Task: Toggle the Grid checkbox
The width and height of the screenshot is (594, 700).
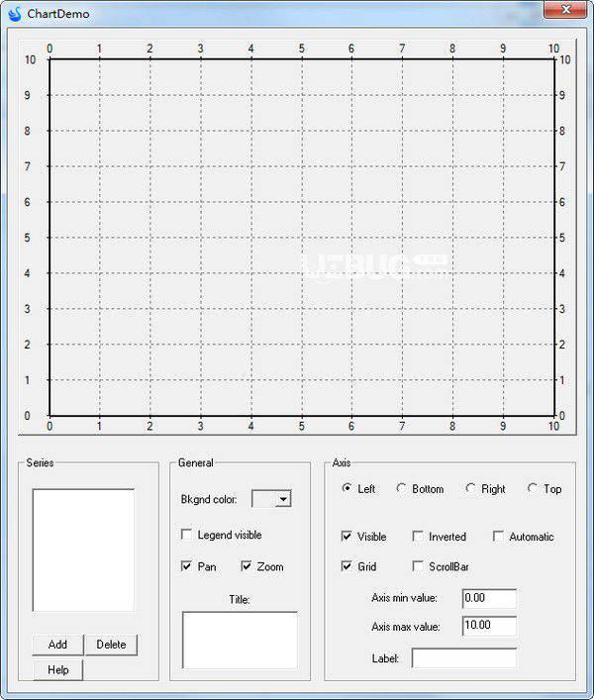Action: (x=346, y=566)
